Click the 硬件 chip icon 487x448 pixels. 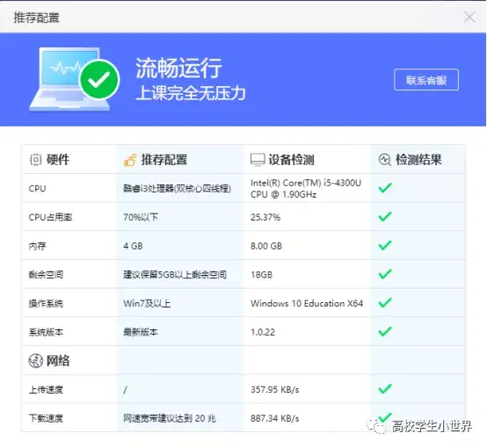35,160
